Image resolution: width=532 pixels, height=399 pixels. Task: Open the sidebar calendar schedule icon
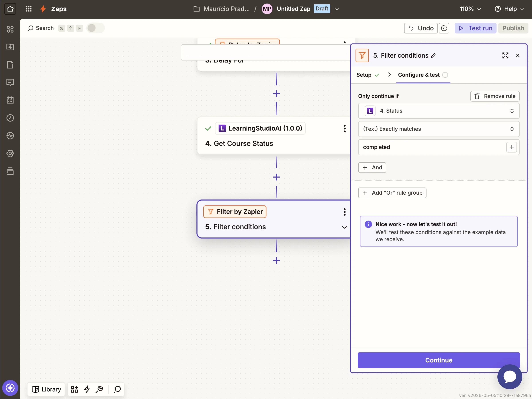tap(10, 100)
